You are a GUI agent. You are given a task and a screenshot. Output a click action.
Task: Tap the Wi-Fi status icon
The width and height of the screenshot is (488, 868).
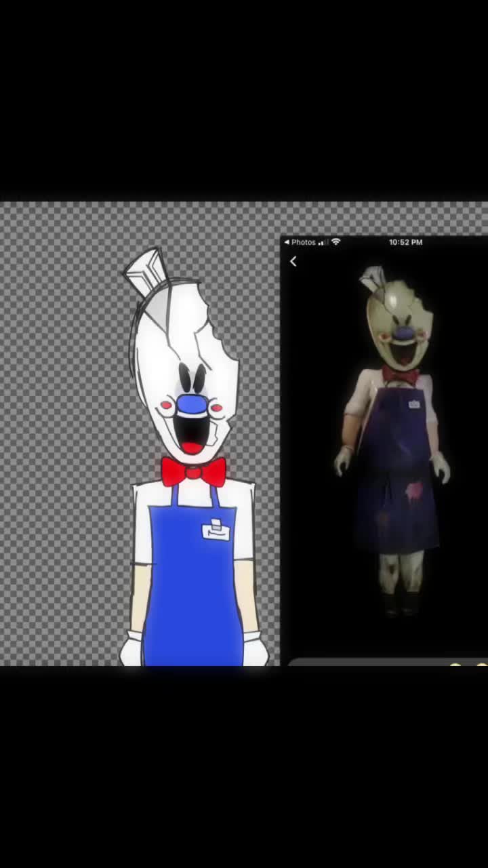(x=335, y=242)
